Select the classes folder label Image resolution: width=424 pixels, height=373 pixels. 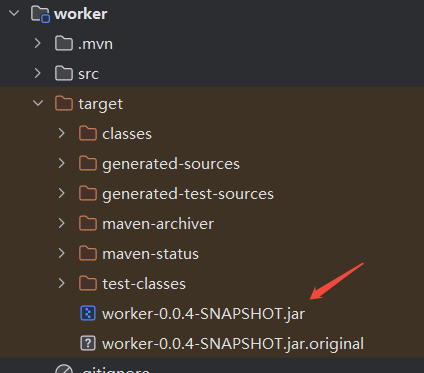(x=127, y=134)
